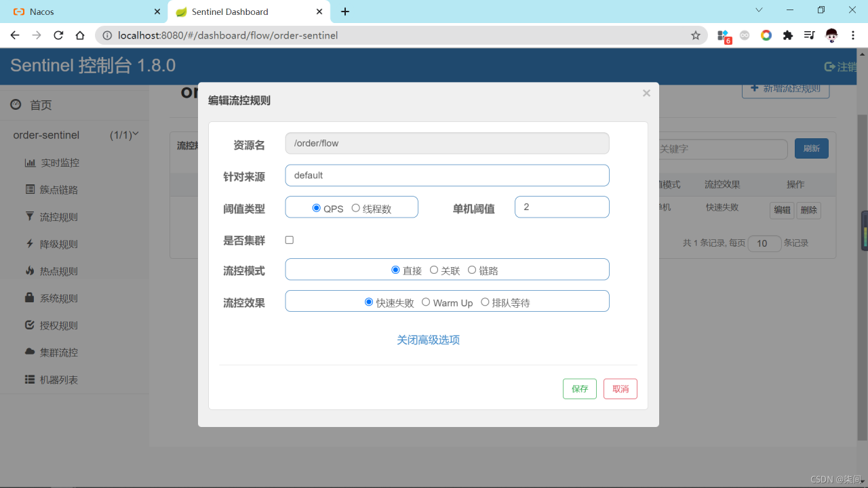
Task: Select the QPS threshold type radio
Action: click(316, 208)
